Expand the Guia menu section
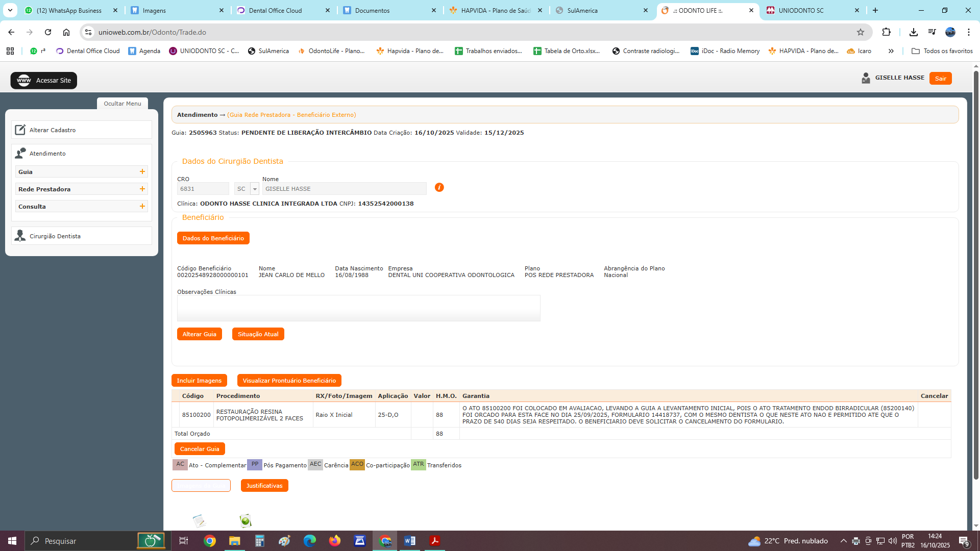 click(142, 172)
